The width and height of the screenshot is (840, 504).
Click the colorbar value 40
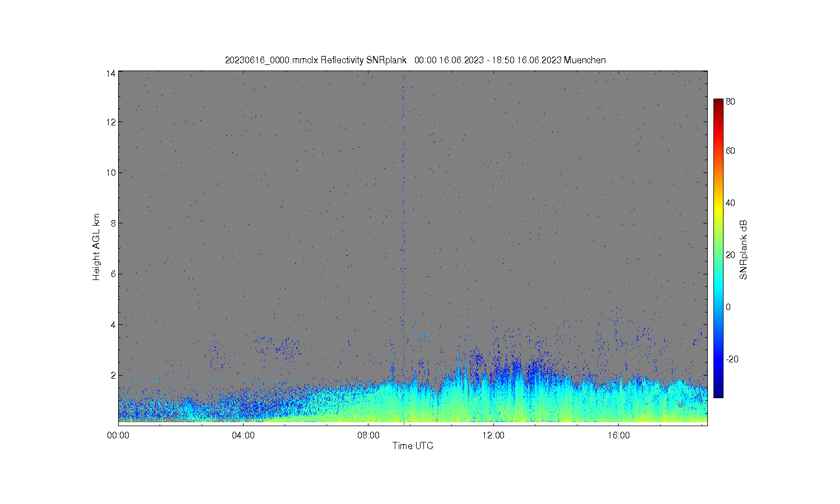(x=730, y=203)
